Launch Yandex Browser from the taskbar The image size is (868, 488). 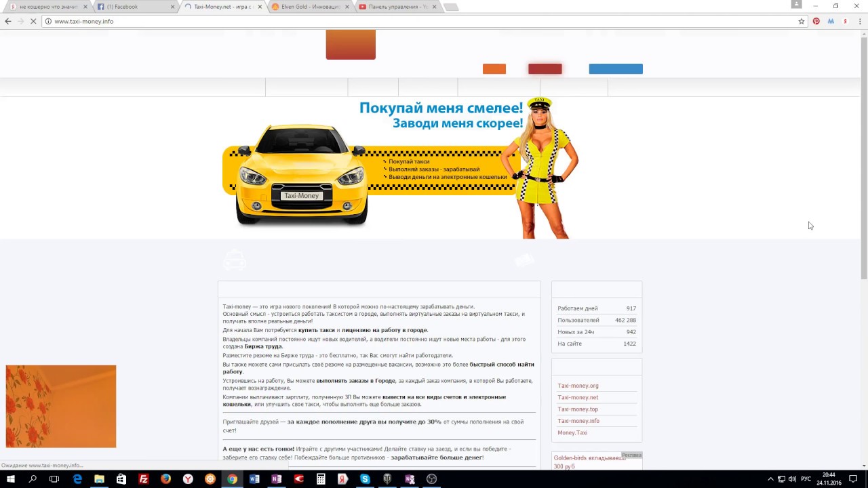pos(188,479)
